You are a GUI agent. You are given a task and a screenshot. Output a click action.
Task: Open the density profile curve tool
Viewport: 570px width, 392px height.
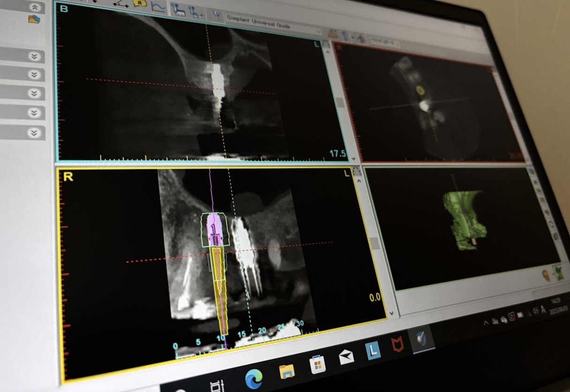click(159, 7)
